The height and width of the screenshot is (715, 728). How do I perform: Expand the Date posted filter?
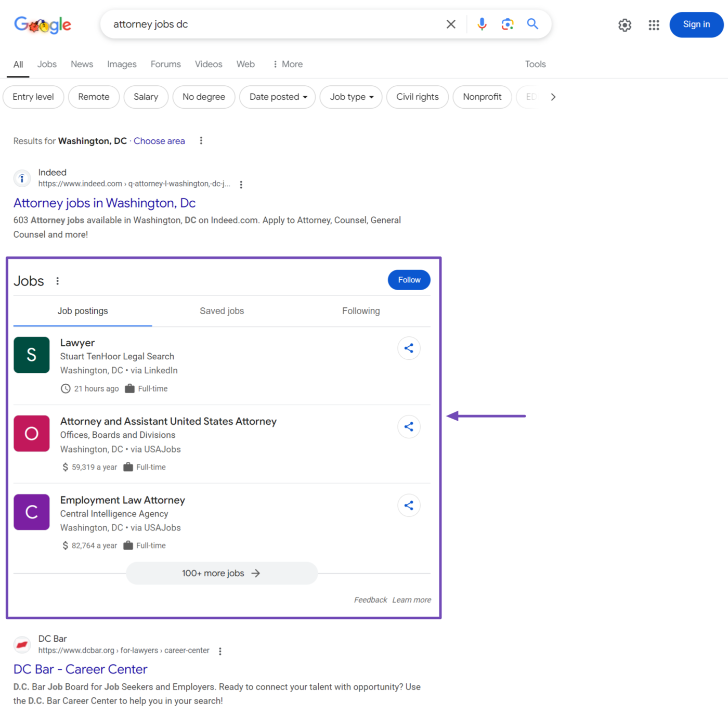pos(278,97)
